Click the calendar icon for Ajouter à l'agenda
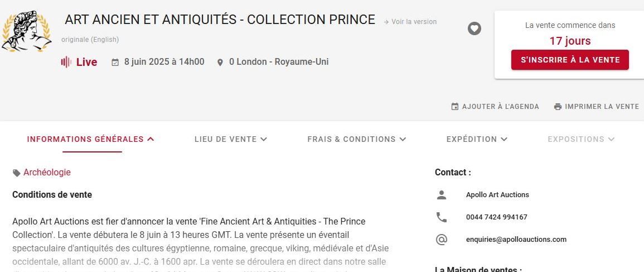644x272 pixels. (x=454, y=107)
